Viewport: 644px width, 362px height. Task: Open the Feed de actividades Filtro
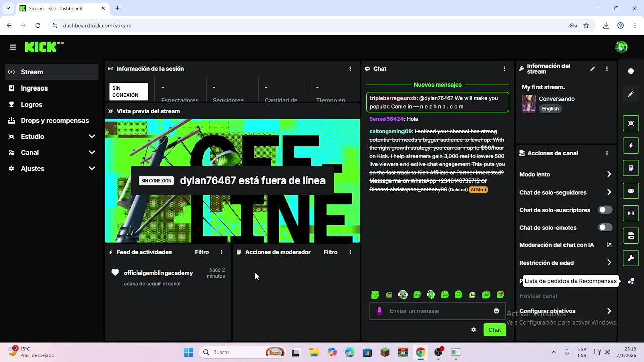(202, 252)
